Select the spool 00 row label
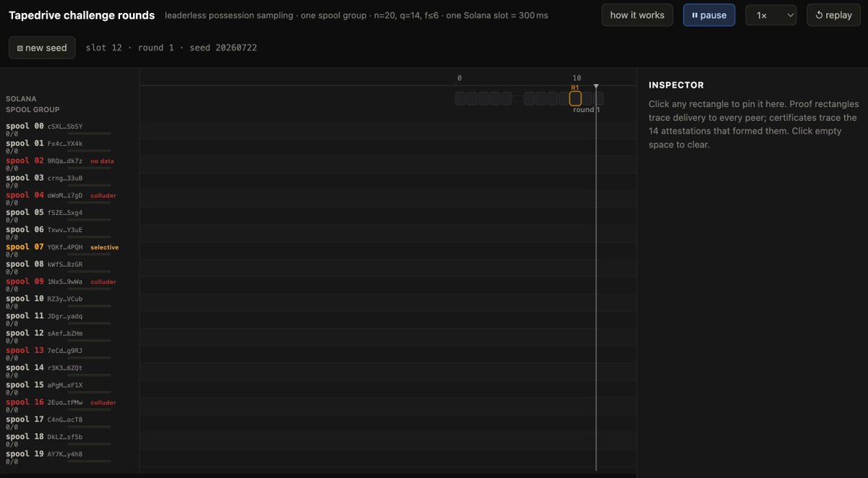Screen dimensions: 868x478 (x=25, y=126)
